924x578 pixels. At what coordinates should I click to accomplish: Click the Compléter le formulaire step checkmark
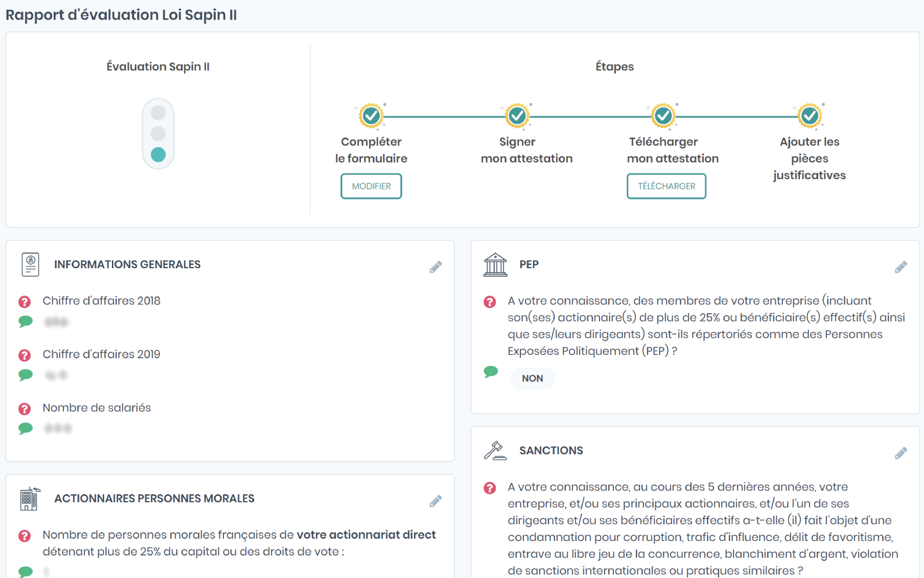pos(371,116)
